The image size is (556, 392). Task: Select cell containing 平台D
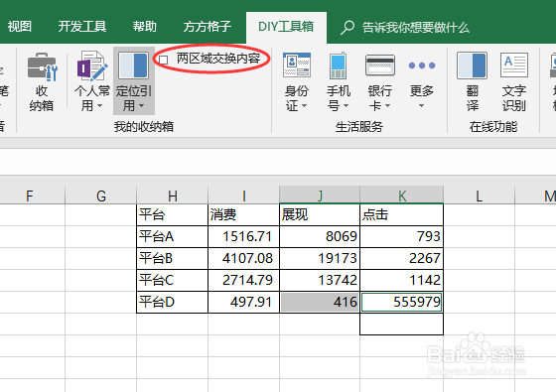(173, 302)
